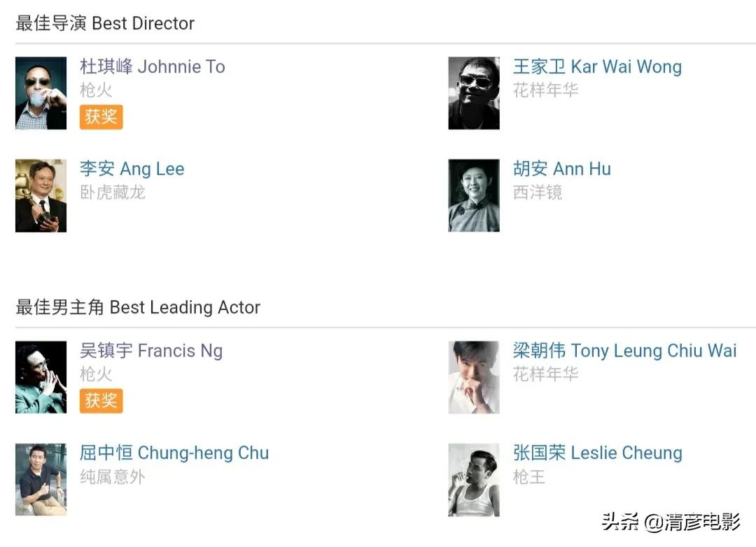Click the photo thumbnail beside 张国荣 Leslie Cheung
Image resolution: width=756 pixels, height=547 pixels.
[x=474, y=480]
